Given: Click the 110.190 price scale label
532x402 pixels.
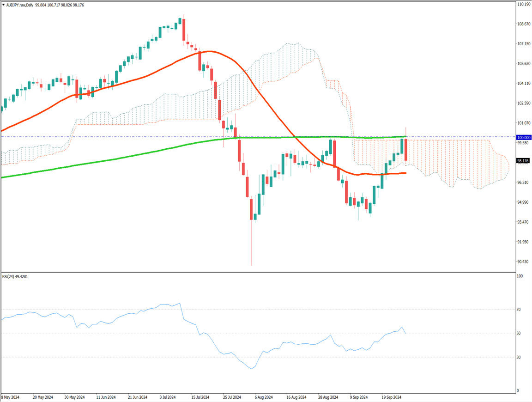Looking at the screenshot, I should pos(524,4).
